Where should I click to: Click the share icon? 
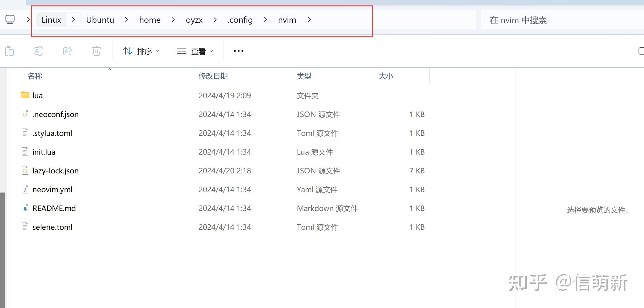[x=67, y=51]
